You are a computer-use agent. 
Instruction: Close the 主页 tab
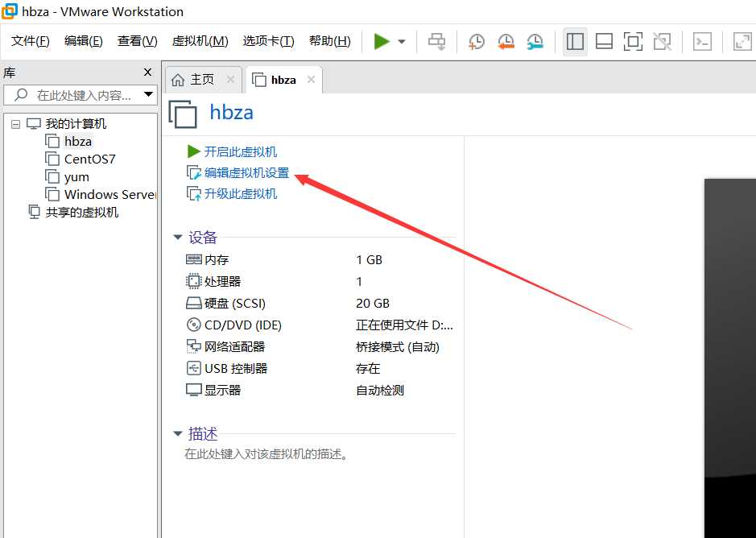click(x=230, y=79)
